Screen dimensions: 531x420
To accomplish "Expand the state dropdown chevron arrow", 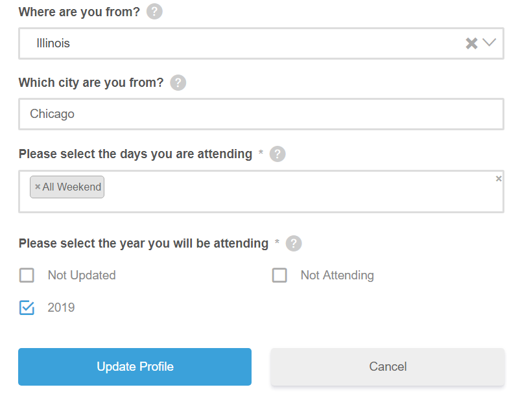I will (x=489, y=43).
